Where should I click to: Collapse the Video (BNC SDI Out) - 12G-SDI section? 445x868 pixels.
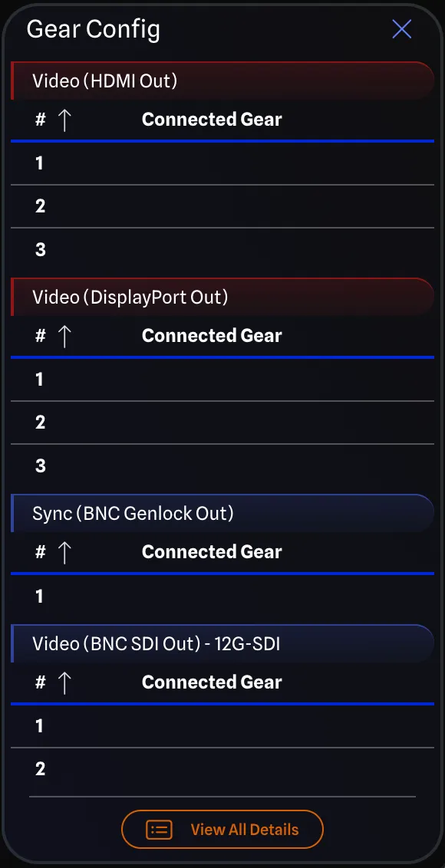[222, 643]
